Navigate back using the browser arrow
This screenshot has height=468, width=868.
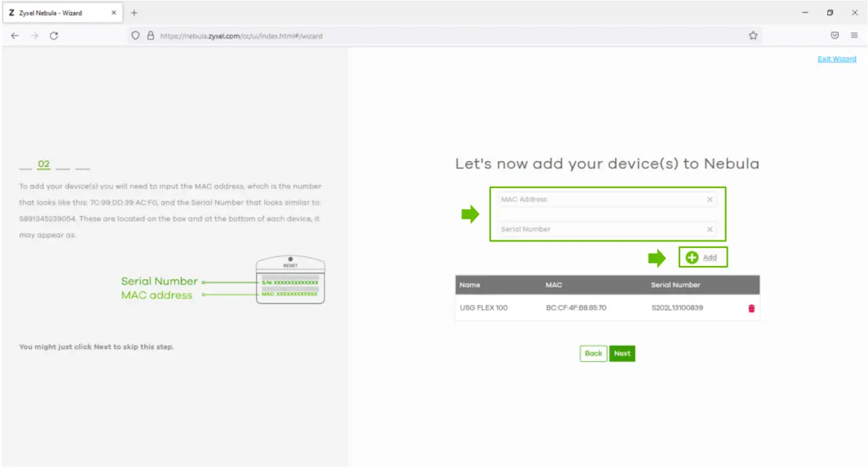[15, 36]
